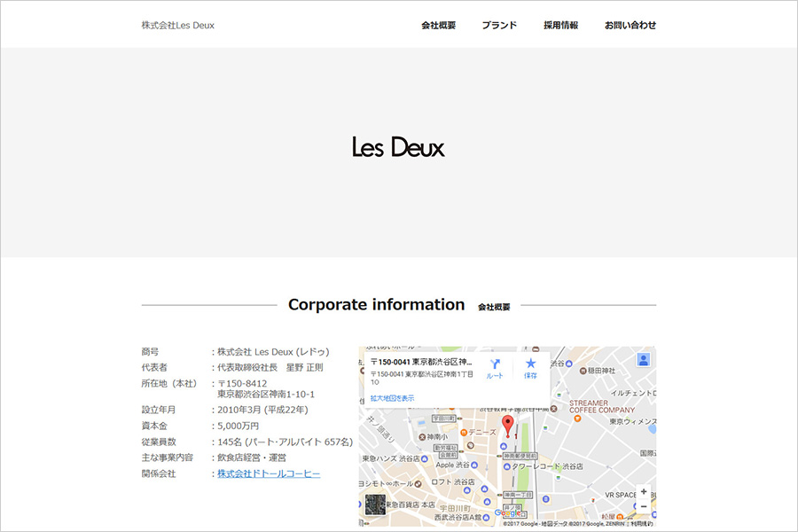Click the Google logo on the map

point(507,513)
